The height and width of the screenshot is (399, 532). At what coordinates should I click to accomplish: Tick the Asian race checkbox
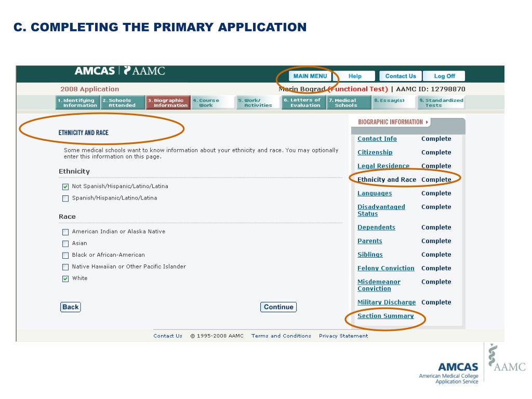65,244
